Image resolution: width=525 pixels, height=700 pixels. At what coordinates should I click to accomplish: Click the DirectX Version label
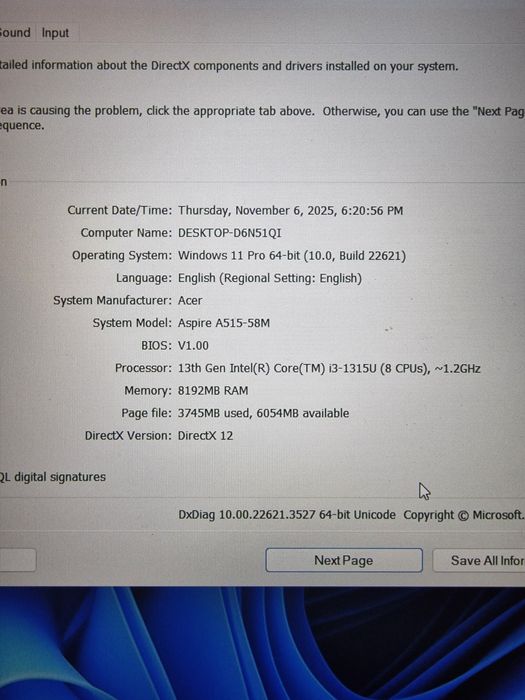[x=128, y=436]
